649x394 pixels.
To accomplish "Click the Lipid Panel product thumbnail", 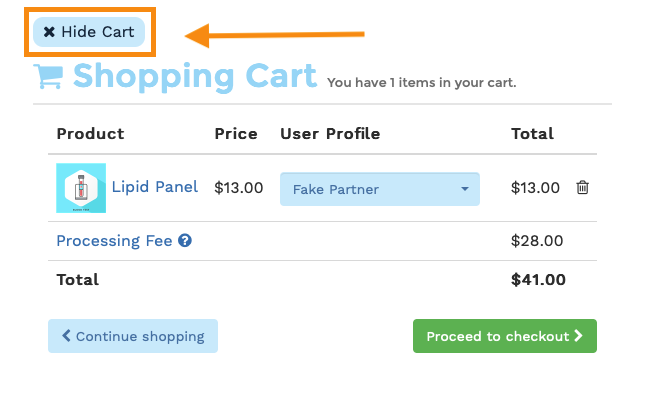I will 81,188.
